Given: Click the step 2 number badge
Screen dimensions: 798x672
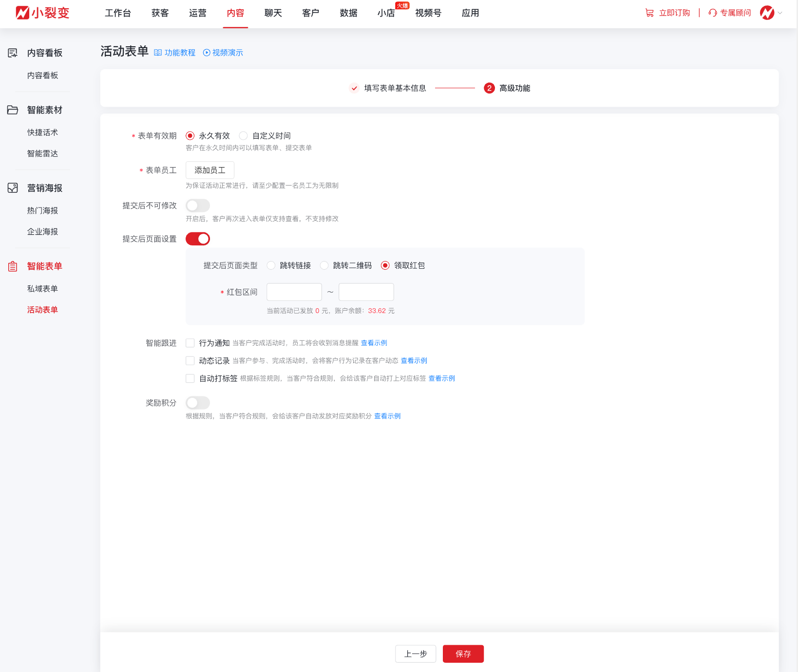Looking at the screenshot, I should coord(489,88).
